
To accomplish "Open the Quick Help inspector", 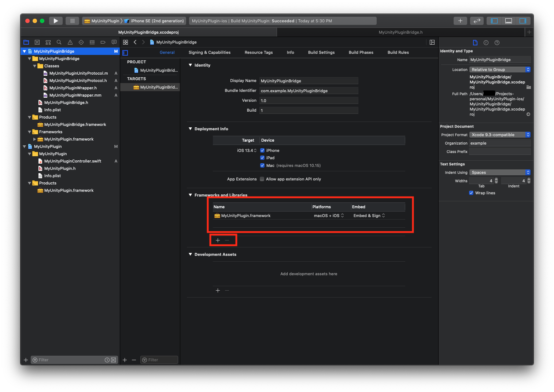I will [497, 43].
